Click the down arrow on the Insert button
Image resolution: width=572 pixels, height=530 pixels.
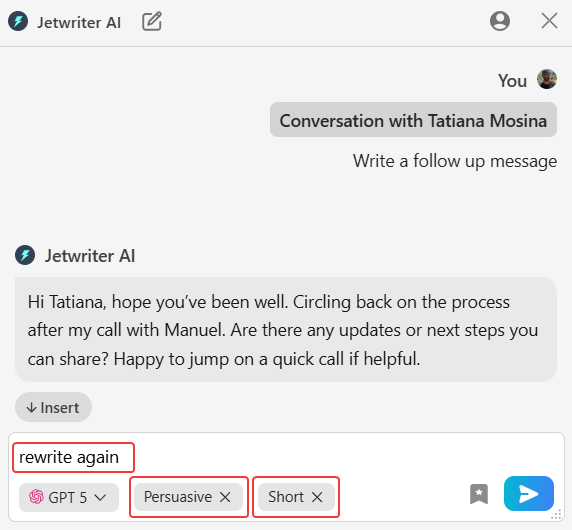(32, 407)
